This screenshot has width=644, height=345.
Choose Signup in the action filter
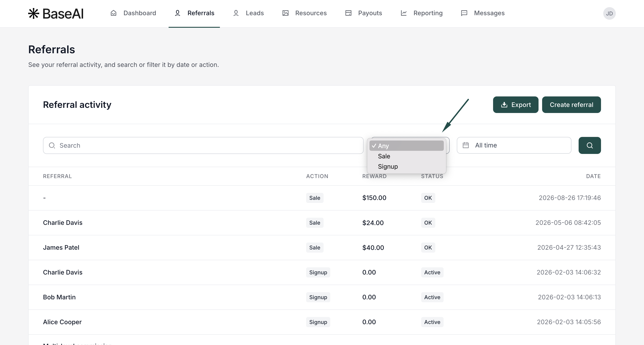click(406, 166)
